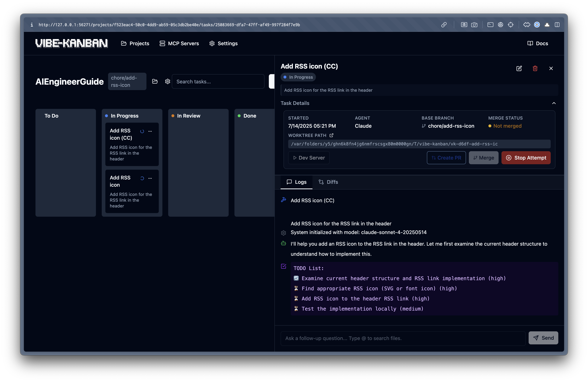Open project folder icon beside branch name
Image resolution: width=588 pixels, height=382 pixels.
[x=155, y=81]
